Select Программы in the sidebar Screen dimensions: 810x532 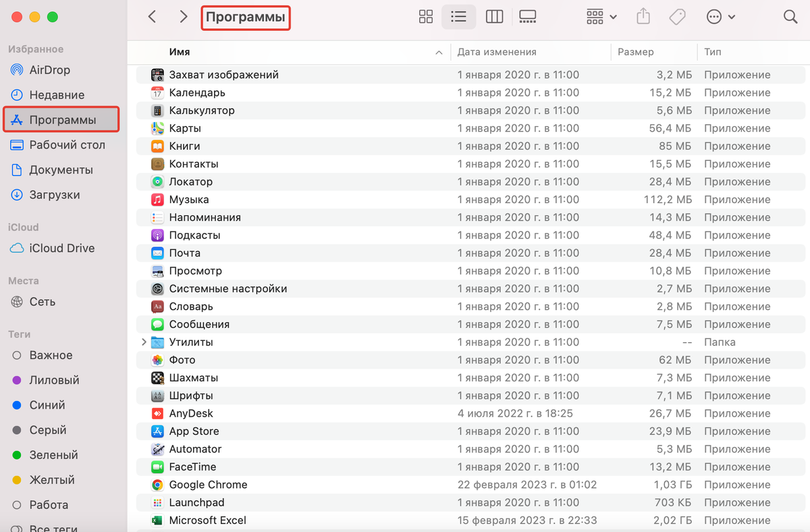(62, 120)
